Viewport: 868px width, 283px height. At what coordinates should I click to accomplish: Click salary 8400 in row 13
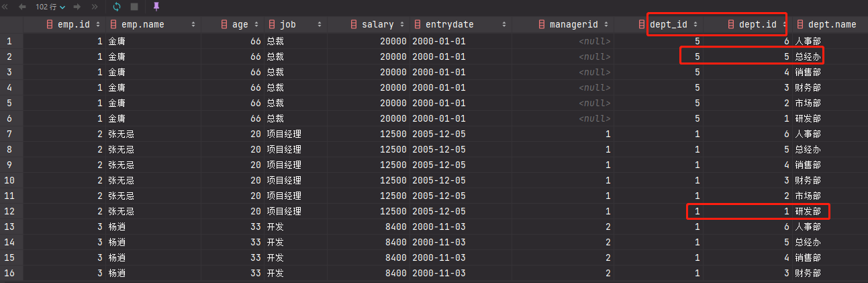point(368,227)
